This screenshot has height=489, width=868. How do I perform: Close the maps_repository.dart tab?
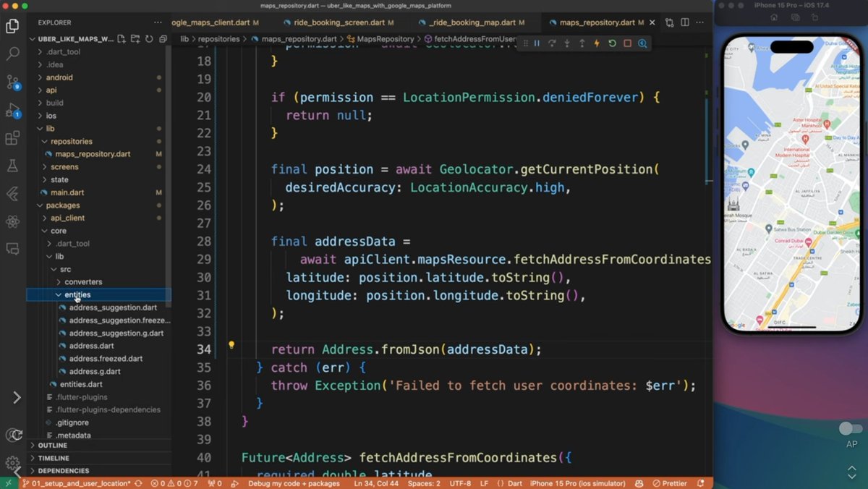[651, 22]
